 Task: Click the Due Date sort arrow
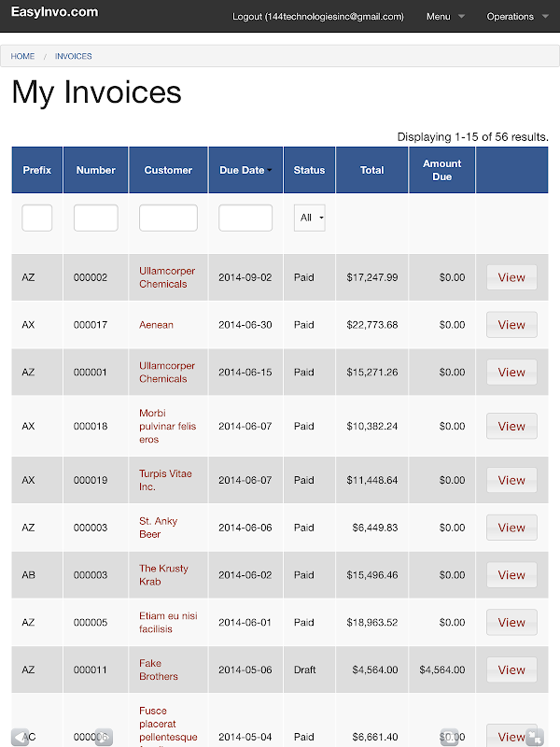[x=270, y=171]
